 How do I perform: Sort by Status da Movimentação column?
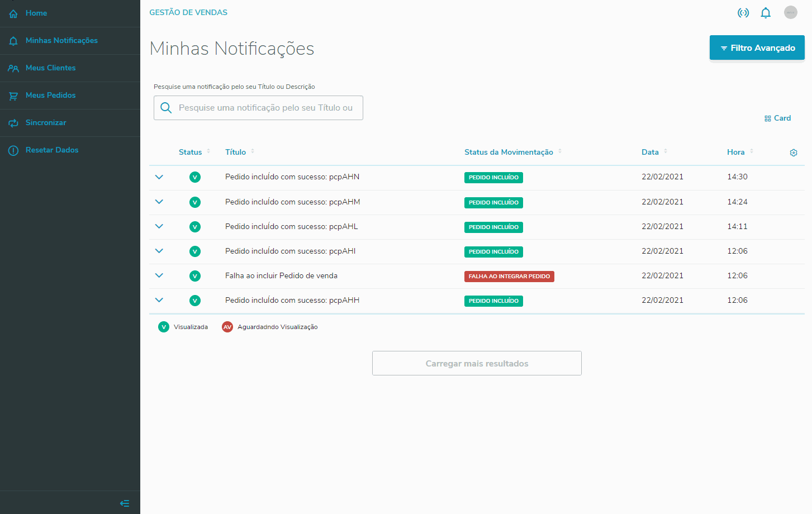513,152
